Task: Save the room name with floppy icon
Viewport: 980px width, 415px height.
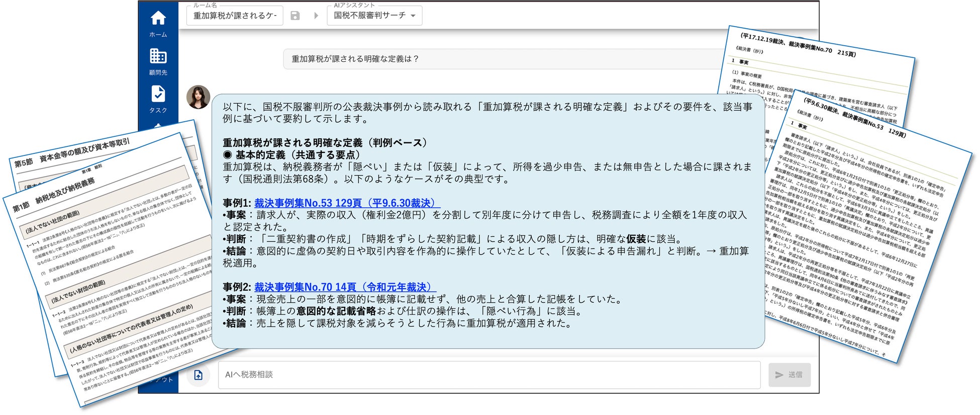Action: [295, 16]
